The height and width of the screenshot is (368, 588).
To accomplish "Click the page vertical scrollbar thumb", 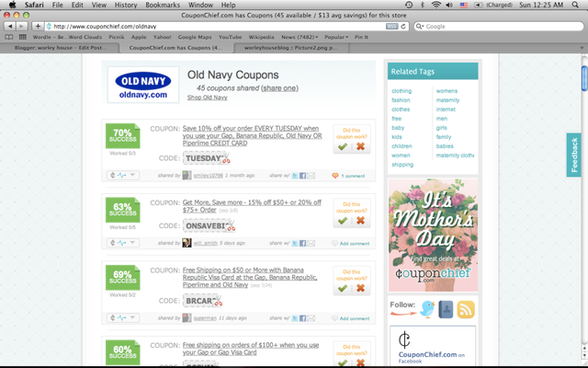I will click(x=584, y=78).
